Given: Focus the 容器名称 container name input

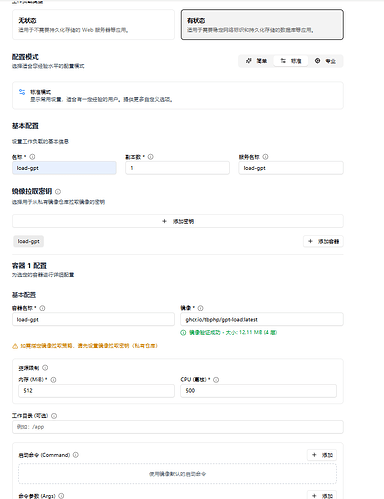Looking at the screenshot, I should (93, 319).
